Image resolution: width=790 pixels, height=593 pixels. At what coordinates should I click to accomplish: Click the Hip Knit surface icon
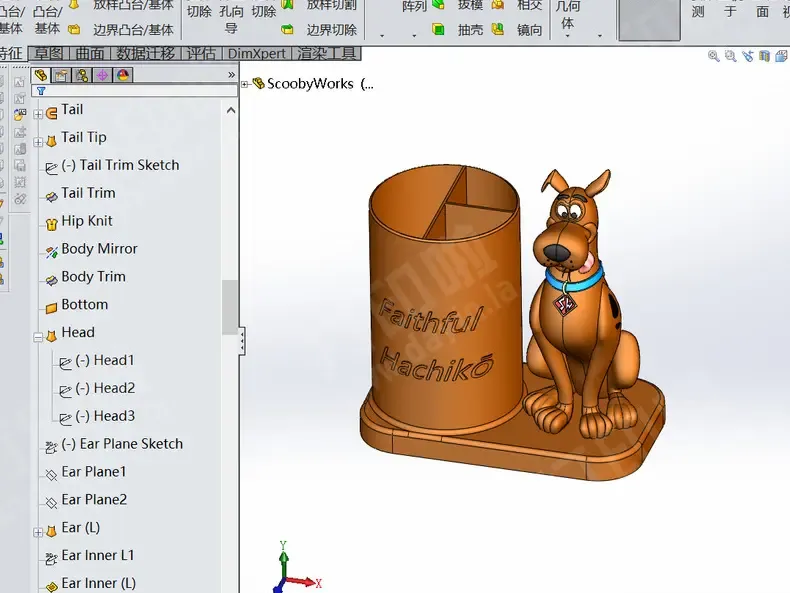(51, 224)
